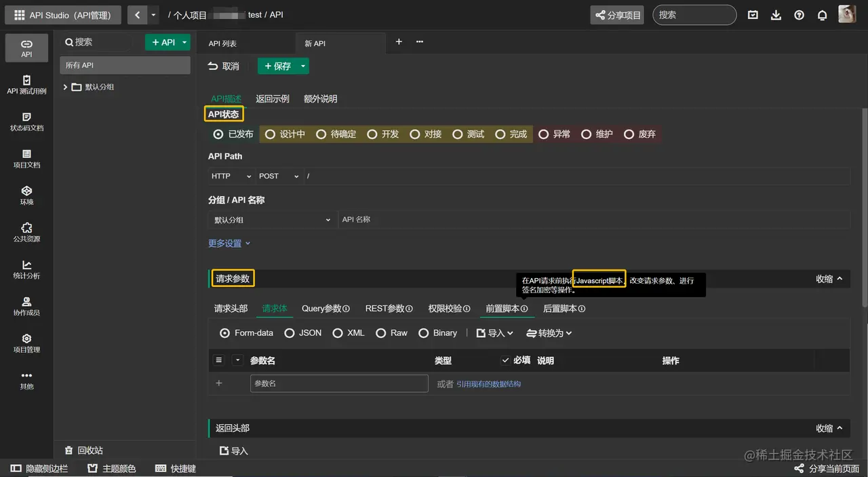Open the 项目管理 sidebar section
Image resolution: width=868 pixels, height=477 pixels.
point(26,345)
